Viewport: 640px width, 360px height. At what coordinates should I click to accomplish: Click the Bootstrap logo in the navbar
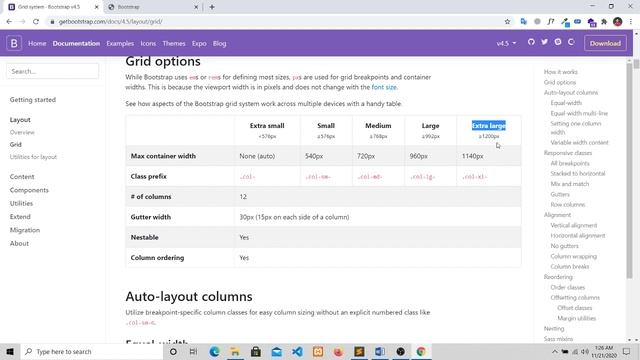point(14,43)
